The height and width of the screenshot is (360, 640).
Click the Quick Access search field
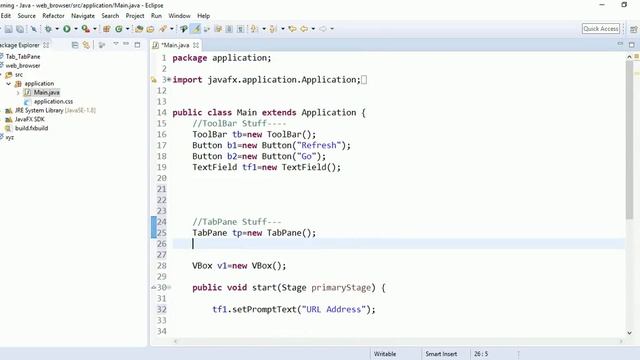(x=601, y=29)
